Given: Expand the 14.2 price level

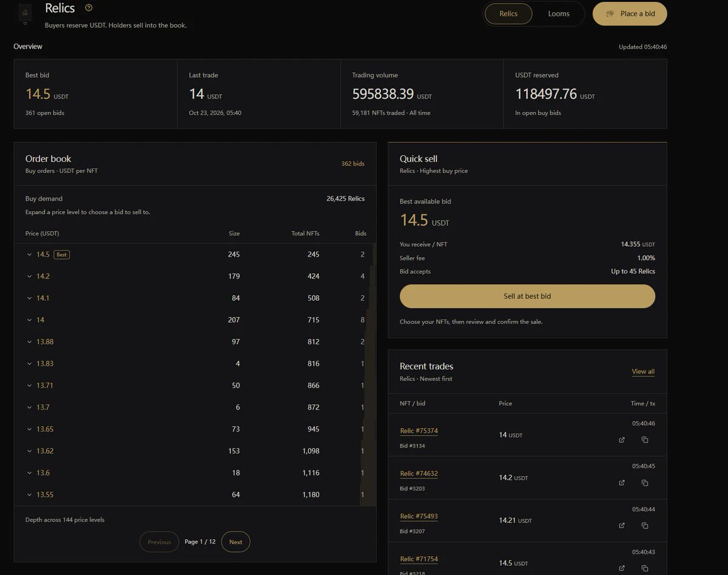Looking at the screenshot, I should (195, 277).
